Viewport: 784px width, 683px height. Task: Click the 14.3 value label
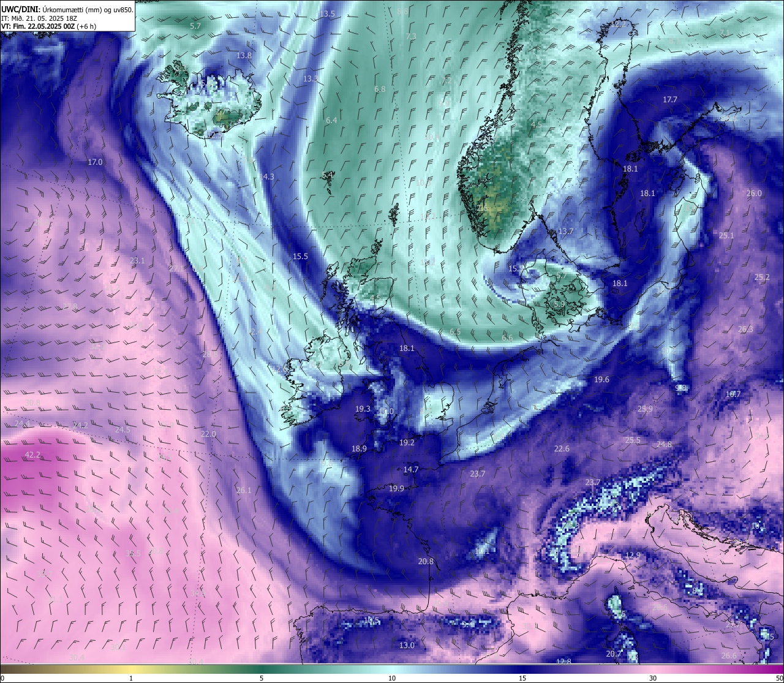[x=266, y=176]
